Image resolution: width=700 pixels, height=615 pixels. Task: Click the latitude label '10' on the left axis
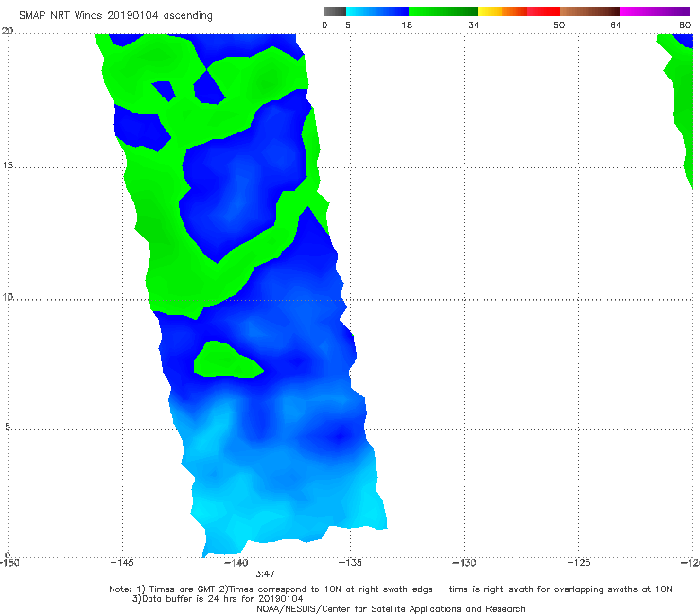tap(8, 297)
